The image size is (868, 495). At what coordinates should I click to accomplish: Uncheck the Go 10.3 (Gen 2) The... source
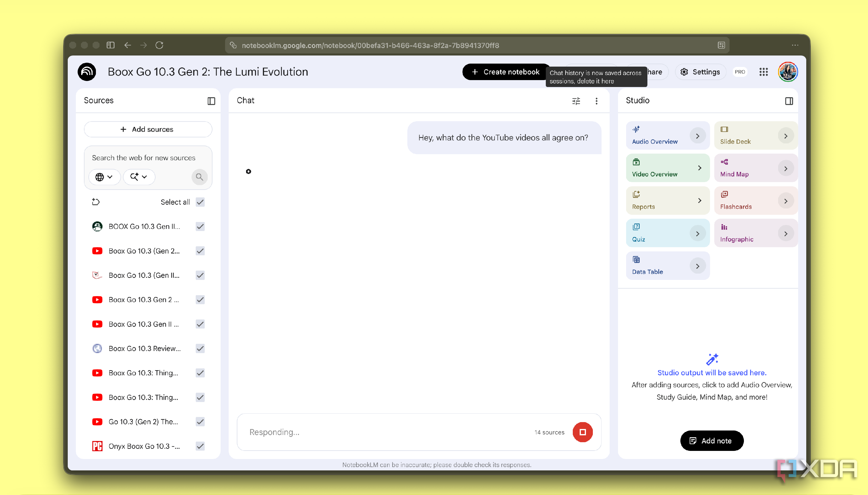[200, 422]
